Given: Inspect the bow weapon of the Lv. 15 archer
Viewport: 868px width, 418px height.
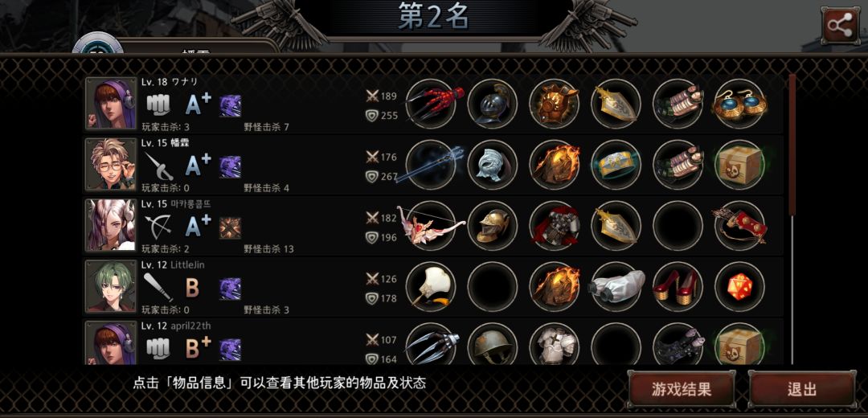Looking at the screenshot, I should coord(432,226).
